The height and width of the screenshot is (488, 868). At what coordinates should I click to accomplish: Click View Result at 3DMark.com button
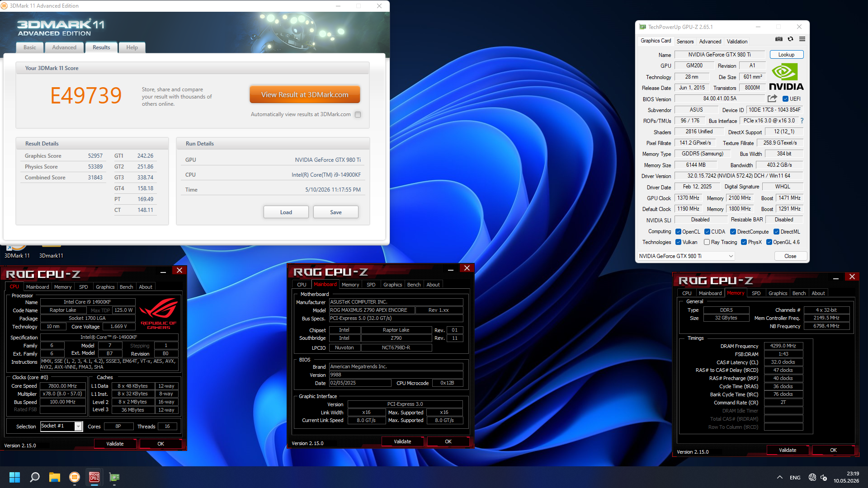click(x=305, y=95)
